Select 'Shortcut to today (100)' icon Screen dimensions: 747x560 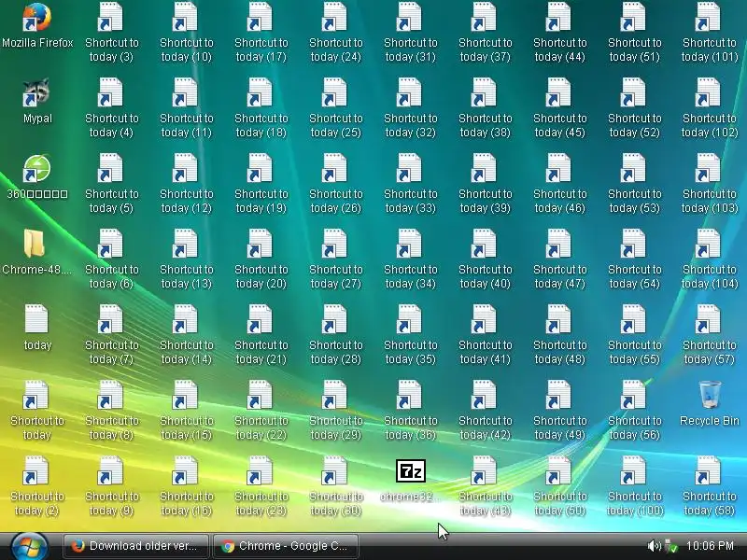click(635, 486)
